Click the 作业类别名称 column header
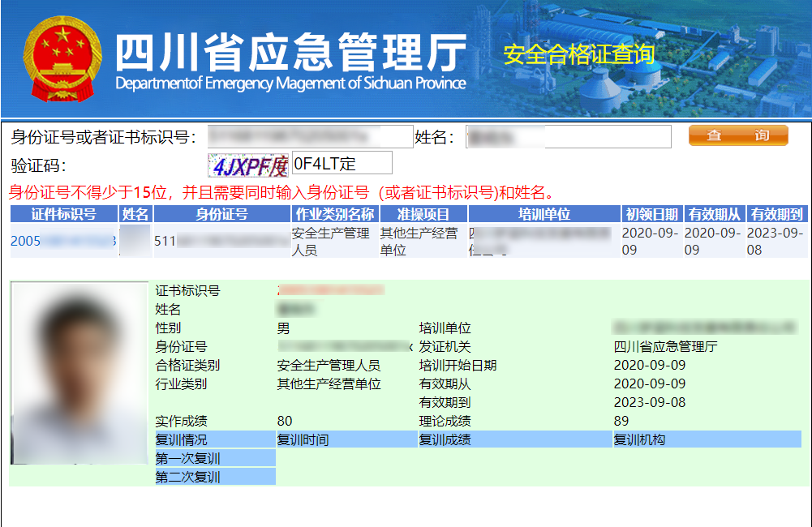812x527 pixels. pyautogui.click(x=335, y=214)
